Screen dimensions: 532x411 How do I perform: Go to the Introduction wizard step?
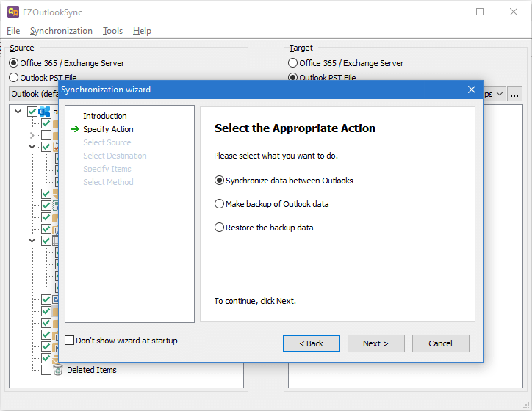tap(104, 116)
